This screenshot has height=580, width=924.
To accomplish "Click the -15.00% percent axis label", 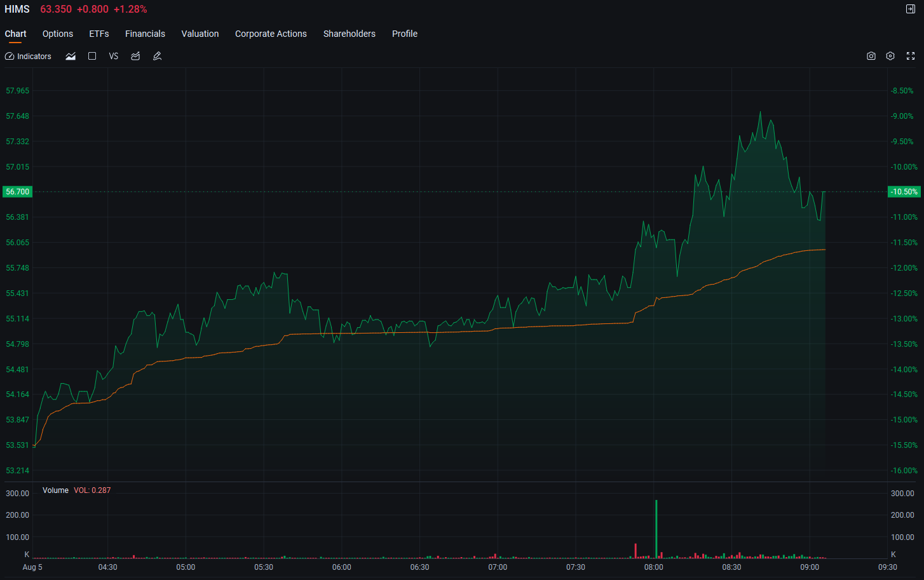I will 904,420.
